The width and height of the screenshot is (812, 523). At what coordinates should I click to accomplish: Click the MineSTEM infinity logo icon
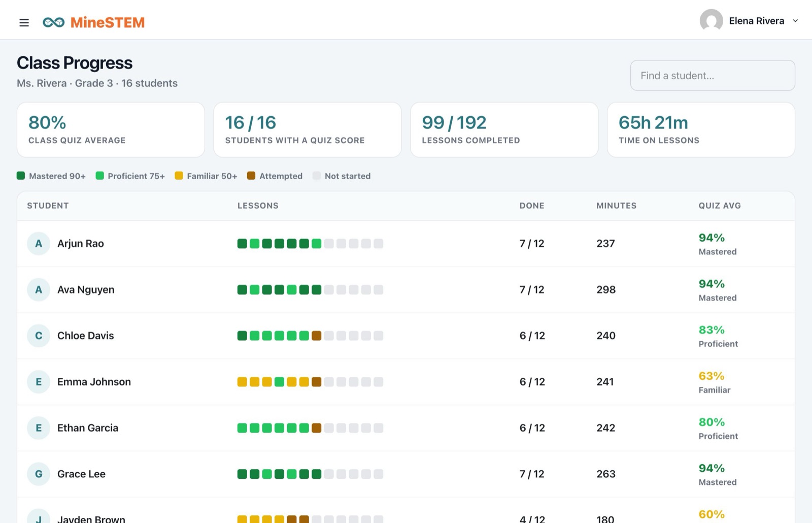pos(53,22)
